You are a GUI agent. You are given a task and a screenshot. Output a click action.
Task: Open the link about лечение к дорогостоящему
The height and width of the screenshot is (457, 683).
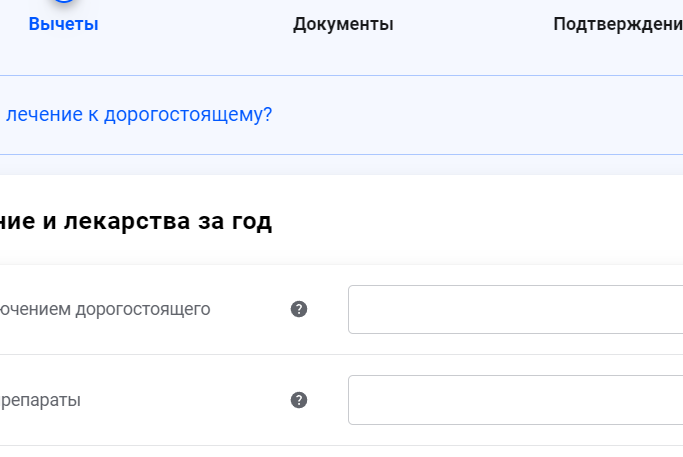click(x=138, y=115)
